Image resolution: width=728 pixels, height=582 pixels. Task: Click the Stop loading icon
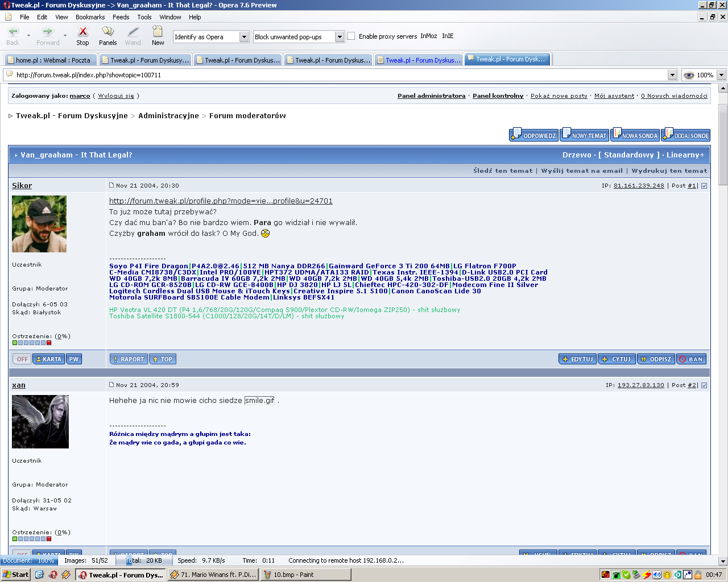pyautogui.click(x=82, y=31)
